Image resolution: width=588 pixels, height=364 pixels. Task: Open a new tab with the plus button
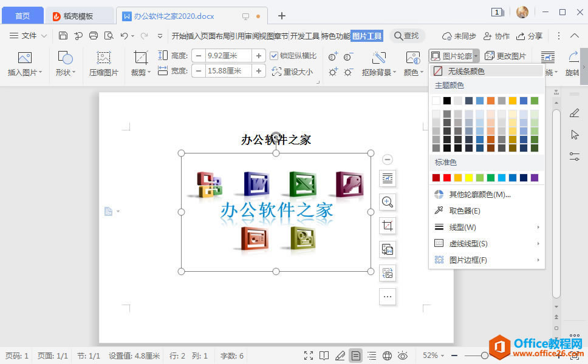point(282,16)
